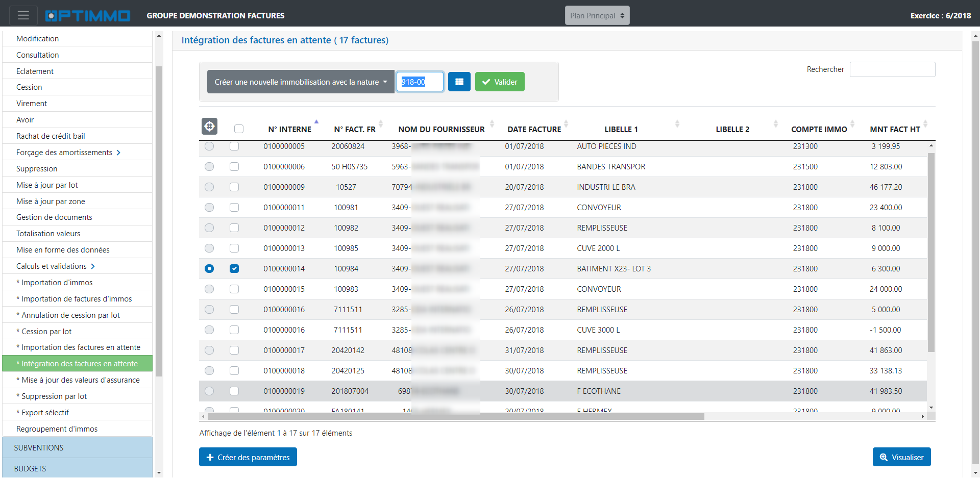Click the Visualiser button
This screenshot has height=478, width=980.
click(901, 457)
